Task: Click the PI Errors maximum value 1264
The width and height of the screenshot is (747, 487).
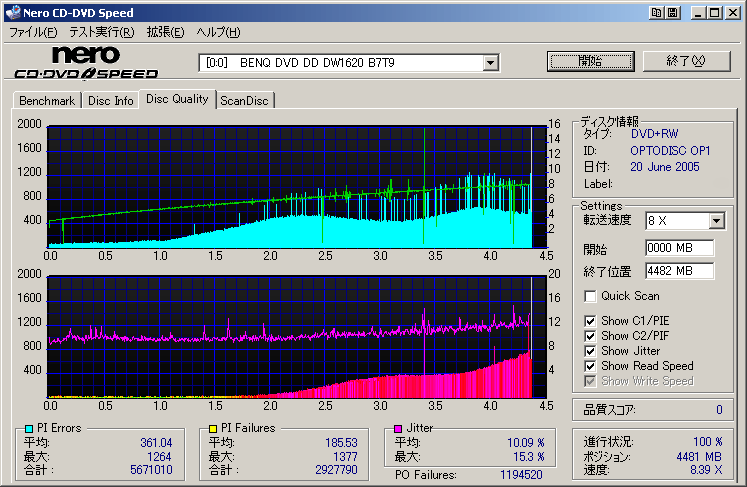Action: point(159,457)
